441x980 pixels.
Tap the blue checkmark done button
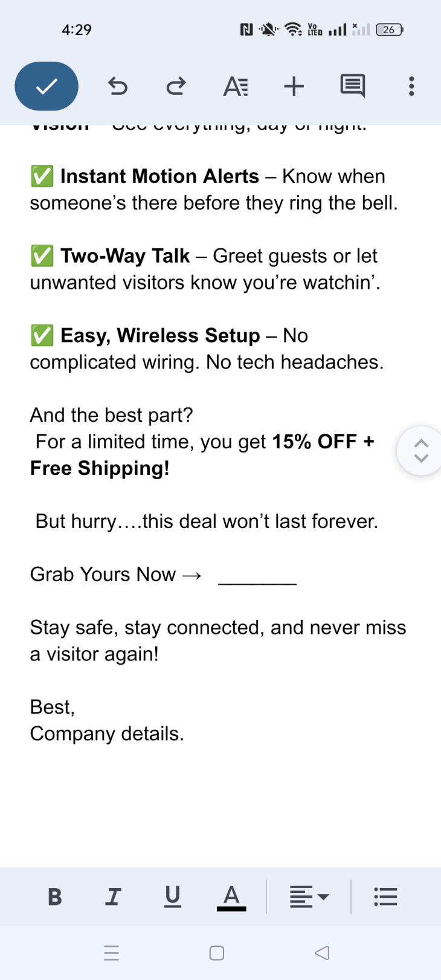(x=47, y=86)
